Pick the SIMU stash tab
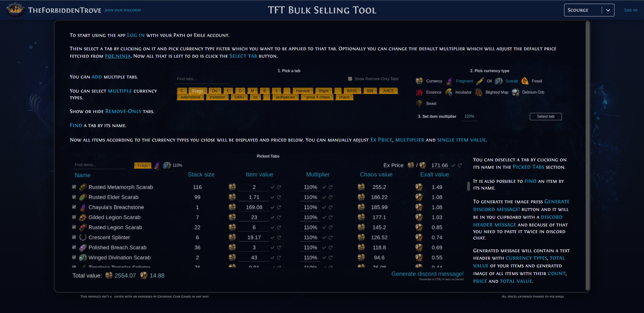The image size is (644, 313). click(239, 97)
